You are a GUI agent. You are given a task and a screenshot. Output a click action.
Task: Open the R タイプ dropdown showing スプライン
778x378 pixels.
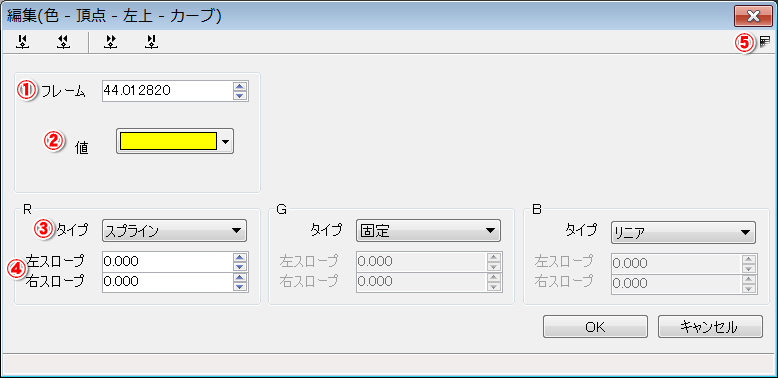tap(174, 231)
